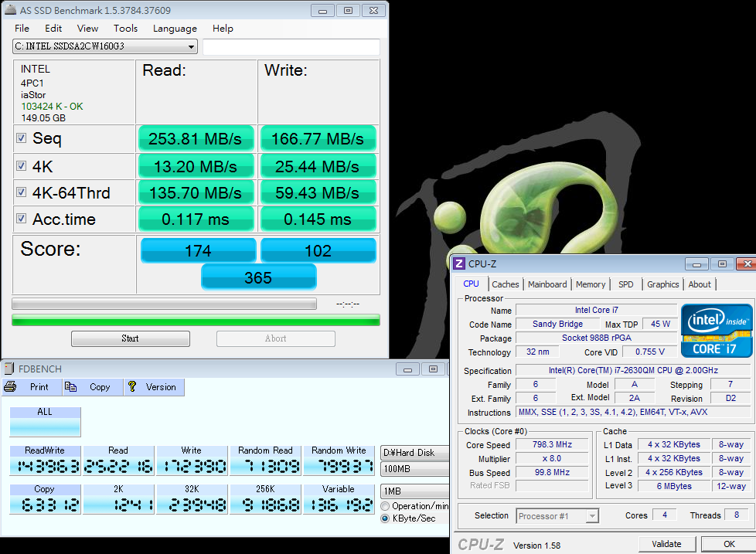Close the AS SSD Benchmark window
Screen dimensions: 756x554
click(x=373, y=10)
